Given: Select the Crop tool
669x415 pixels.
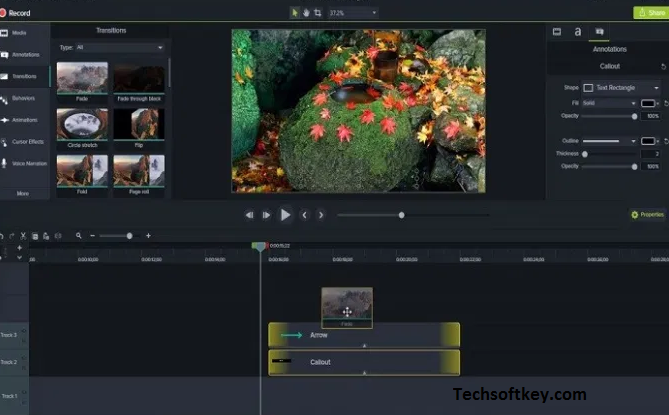Looking at the screenshot, I should pos(317,13).
